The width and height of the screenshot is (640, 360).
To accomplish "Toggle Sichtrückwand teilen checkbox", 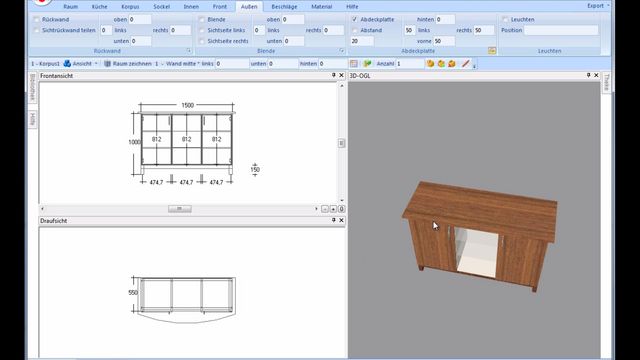I will click(37, 30).
